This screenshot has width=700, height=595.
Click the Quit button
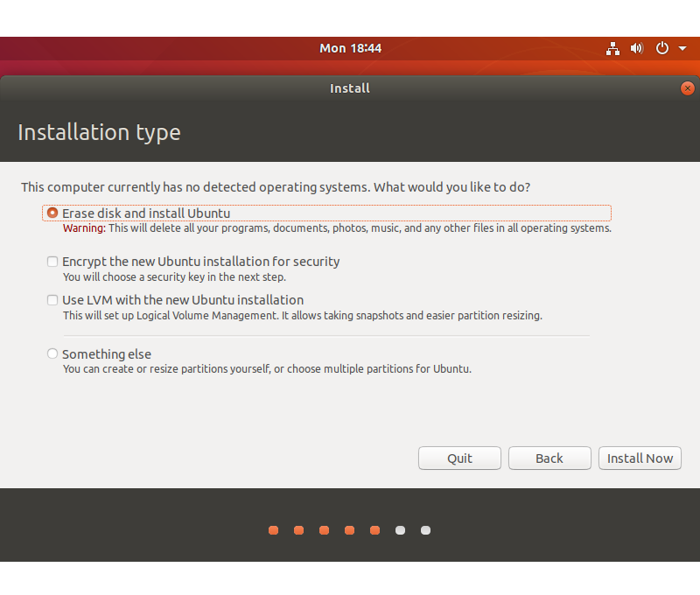pos(459,458)
